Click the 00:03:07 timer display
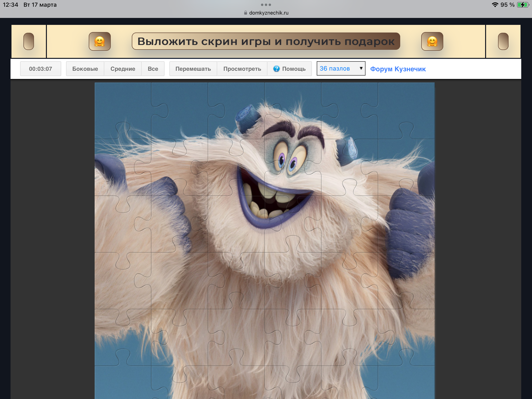The height and width of the screenshot is (399, 532). [x=40, y=69]
